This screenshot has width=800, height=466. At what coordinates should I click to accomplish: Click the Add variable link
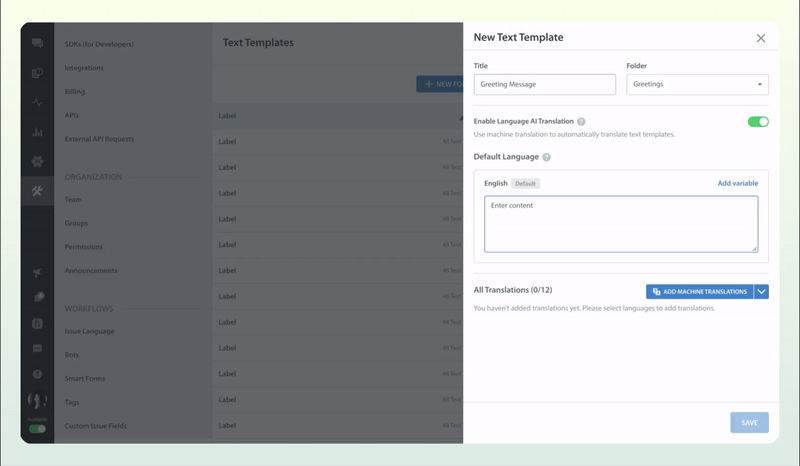point(737,183)
